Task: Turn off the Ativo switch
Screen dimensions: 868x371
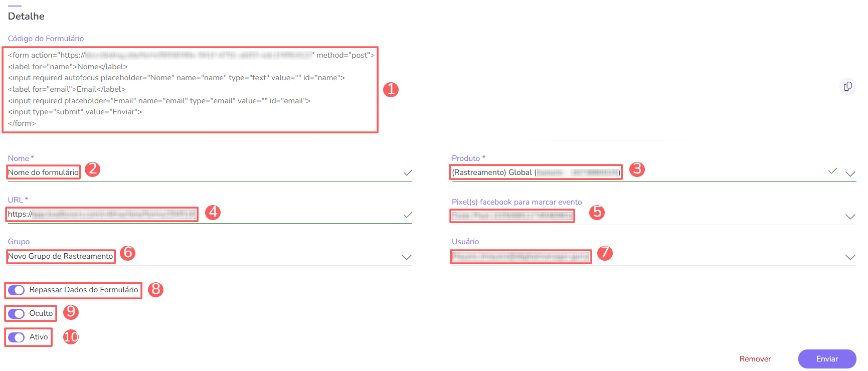Action: [17, 337]
